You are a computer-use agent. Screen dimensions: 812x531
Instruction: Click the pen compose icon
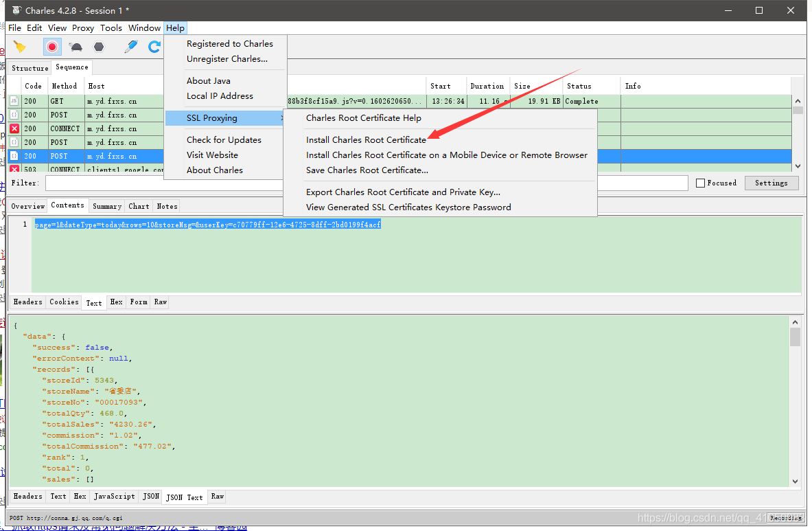[131, 47]
